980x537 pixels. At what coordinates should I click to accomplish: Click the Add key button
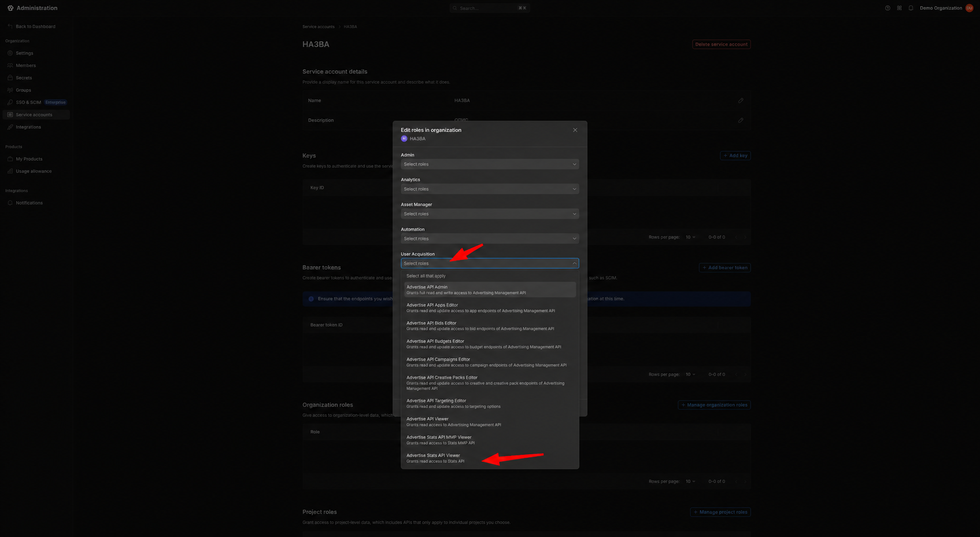[x=735, y=156]
